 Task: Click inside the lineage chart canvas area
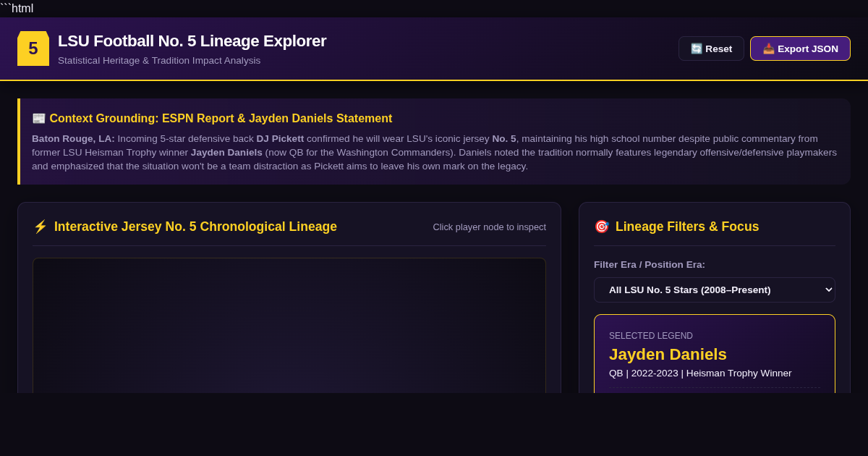(289, 326)
